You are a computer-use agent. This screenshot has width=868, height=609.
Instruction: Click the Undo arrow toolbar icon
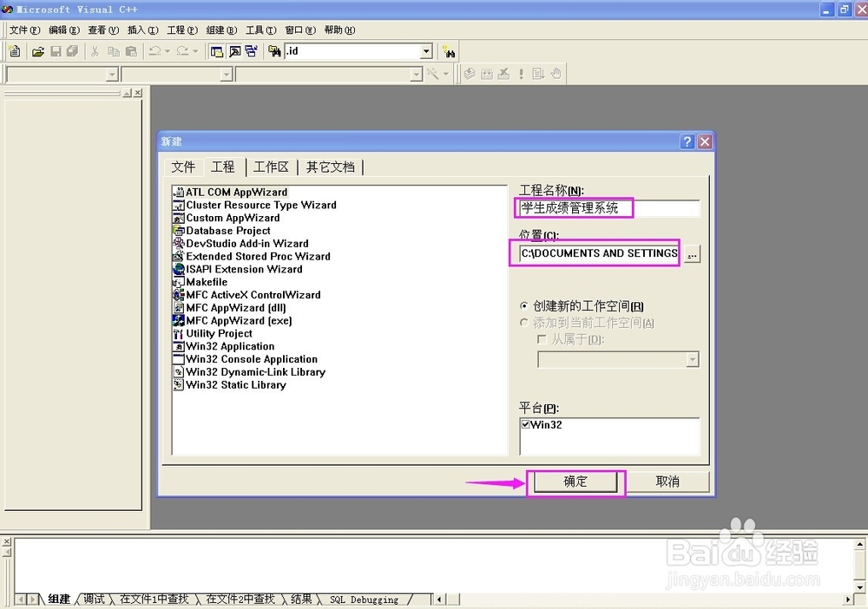click(x=155, y=51)
